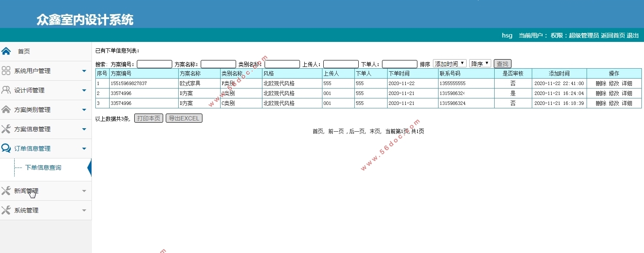Click the 前一页 pagination link
This screenshot has height=253, width=644.
(336, 131)
